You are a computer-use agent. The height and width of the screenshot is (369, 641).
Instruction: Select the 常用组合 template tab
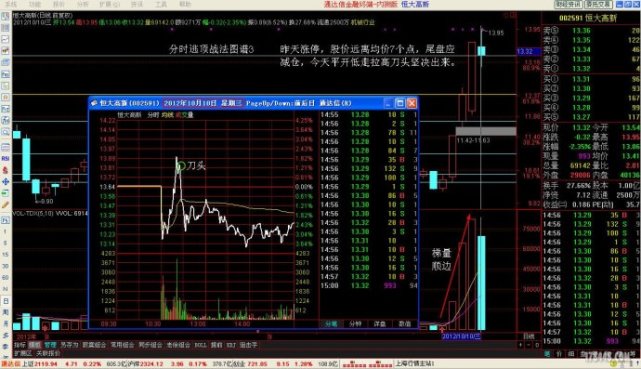click(122, 345)
